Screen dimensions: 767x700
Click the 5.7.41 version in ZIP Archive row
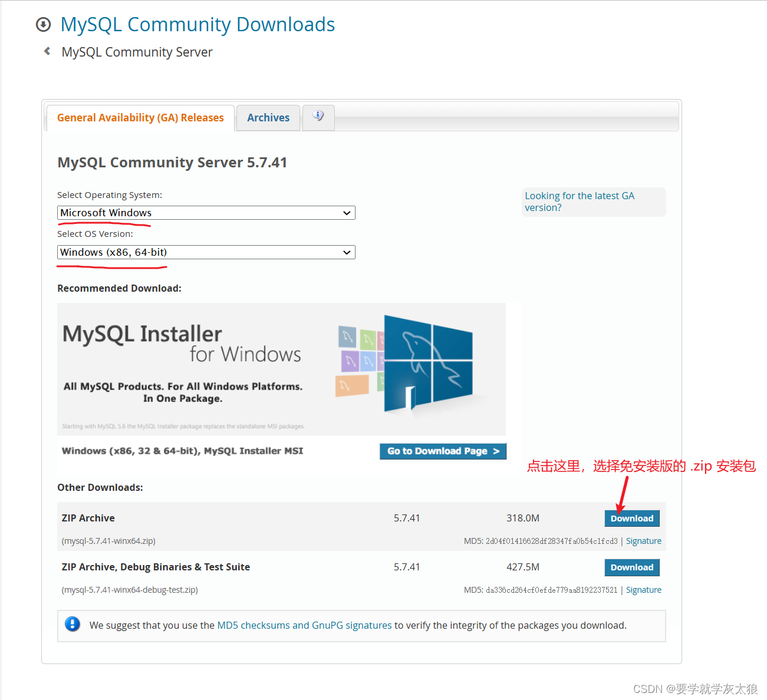click(407, 518)
